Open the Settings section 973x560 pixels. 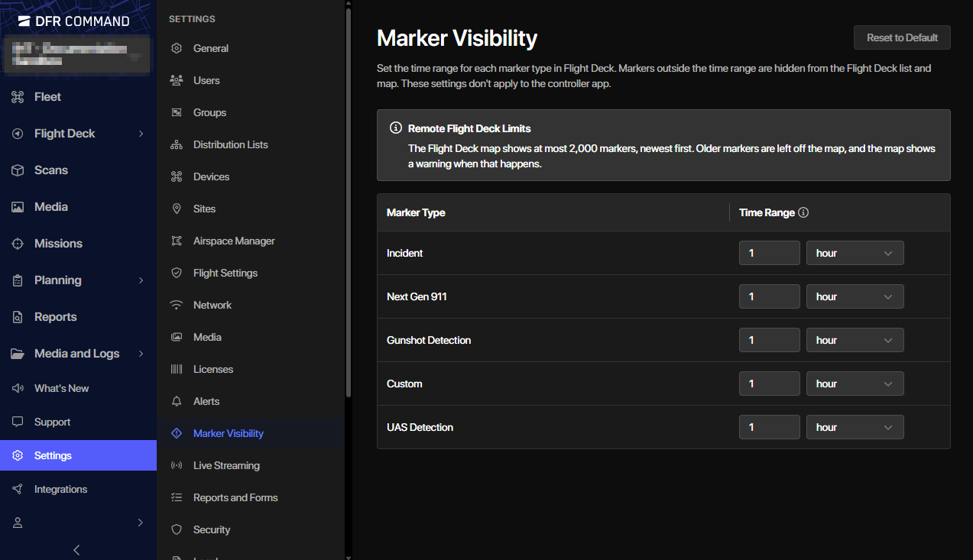pos(78,455)
